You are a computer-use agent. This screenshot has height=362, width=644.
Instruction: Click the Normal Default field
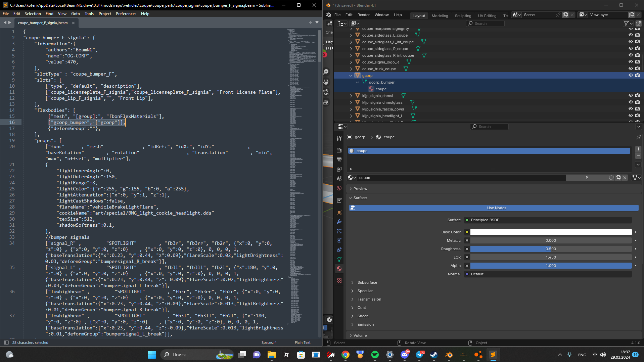[x=548, y=274]
